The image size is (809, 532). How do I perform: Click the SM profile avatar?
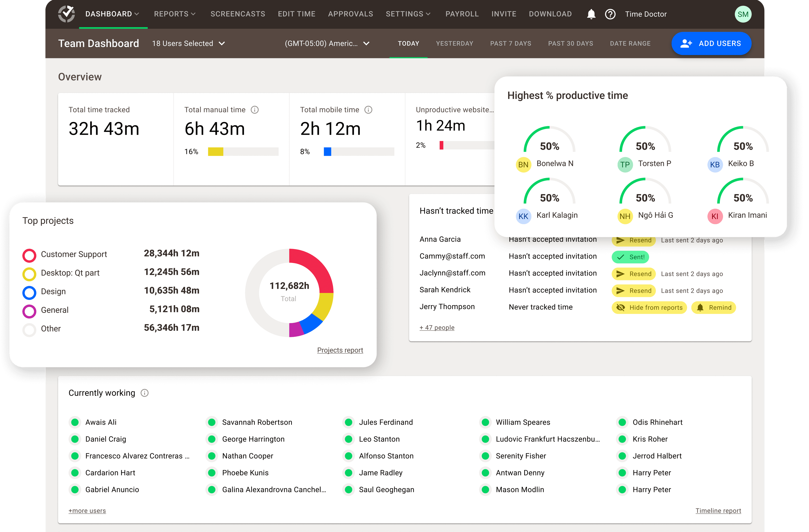click(743, 14)
